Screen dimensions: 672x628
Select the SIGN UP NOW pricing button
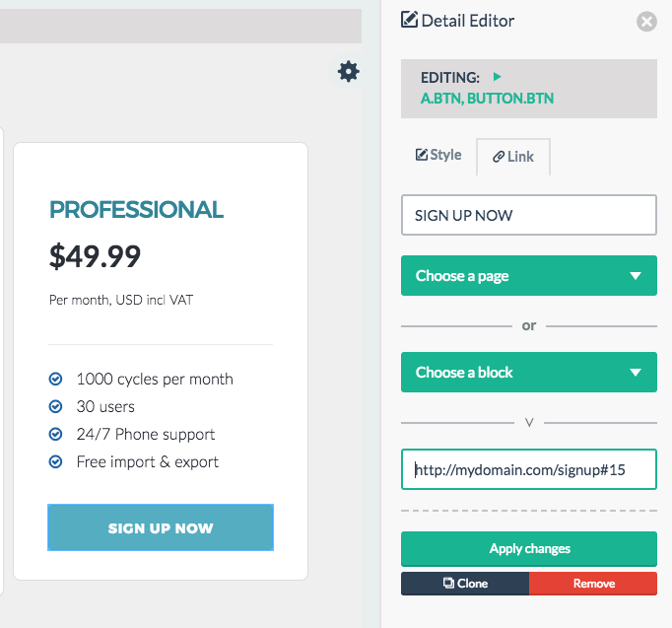(x=161, y=527)
